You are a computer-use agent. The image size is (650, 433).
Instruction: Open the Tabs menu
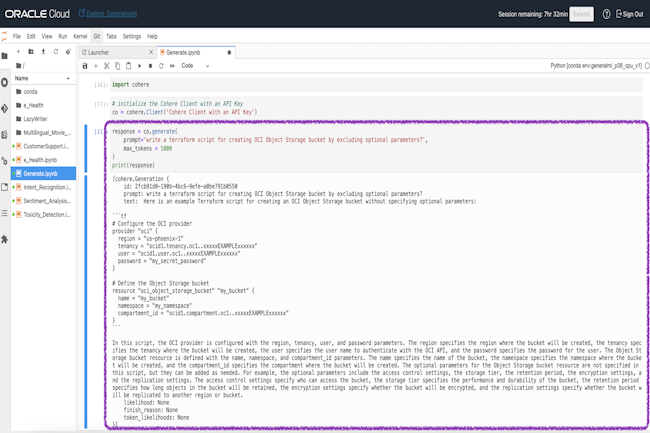[x=111, y=36]
